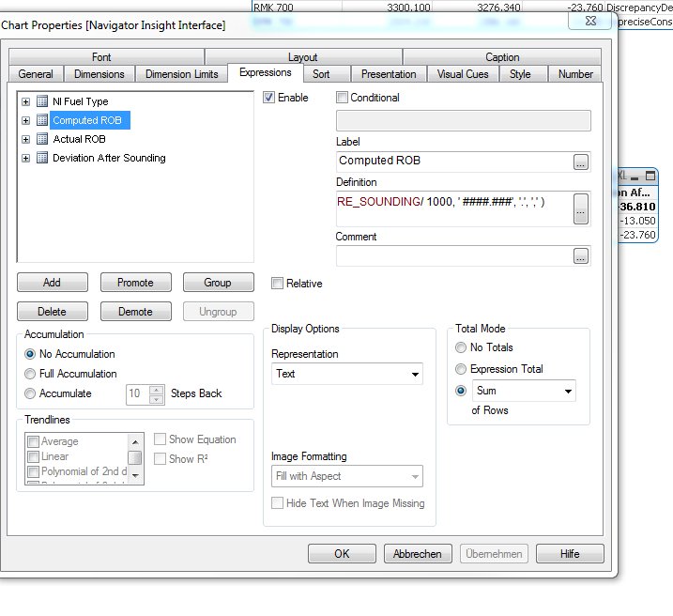Switch to the Number tab
The image size is (673, 616).
tap(575, 74)
